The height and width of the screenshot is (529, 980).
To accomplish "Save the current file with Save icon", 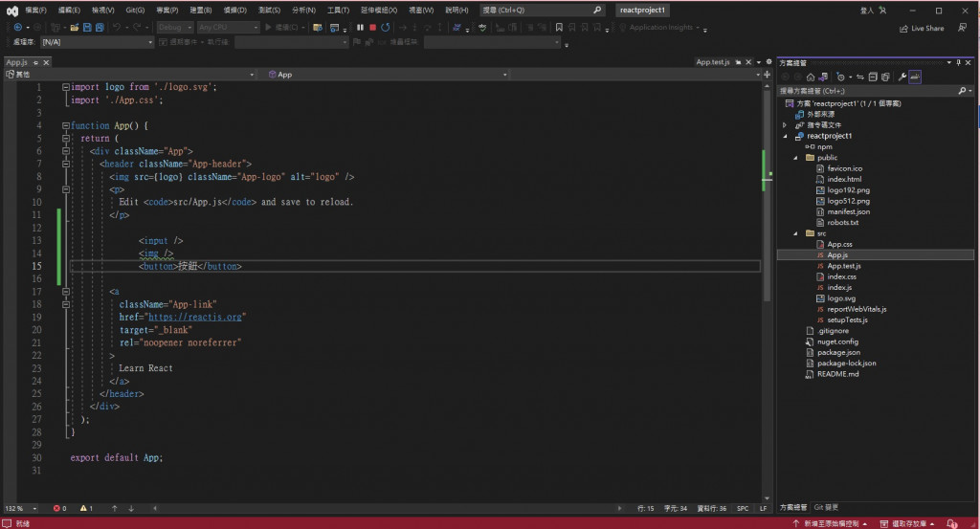I will [87, 28].
